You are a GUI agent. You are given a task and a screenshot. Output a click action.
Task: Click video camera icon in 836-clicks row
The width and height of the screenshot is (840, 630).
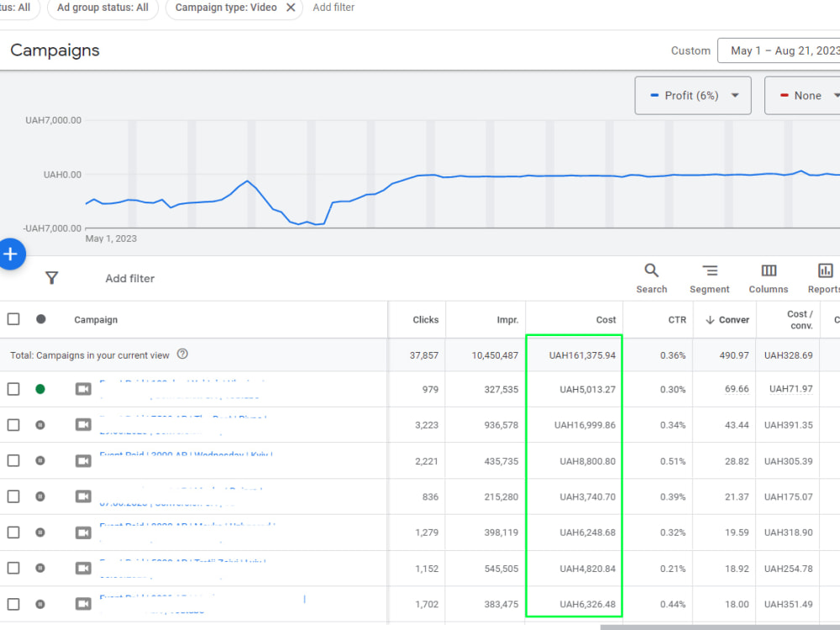coord(83,496)
